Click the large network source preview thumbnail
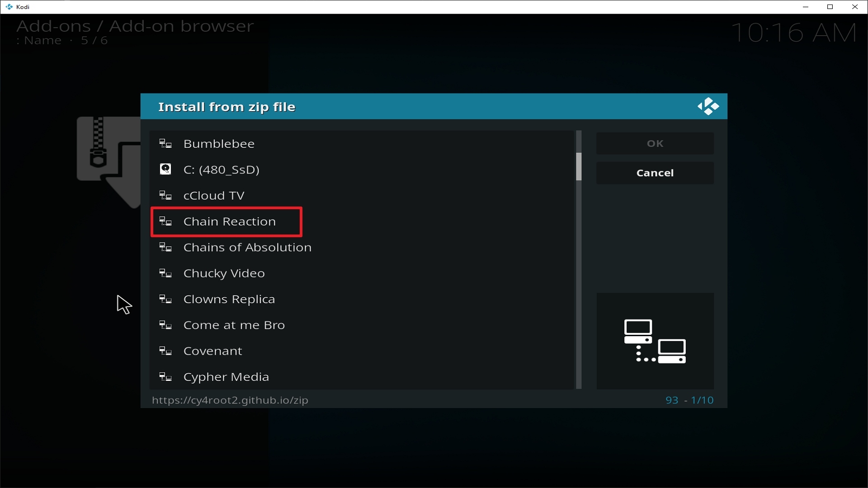 655,341
